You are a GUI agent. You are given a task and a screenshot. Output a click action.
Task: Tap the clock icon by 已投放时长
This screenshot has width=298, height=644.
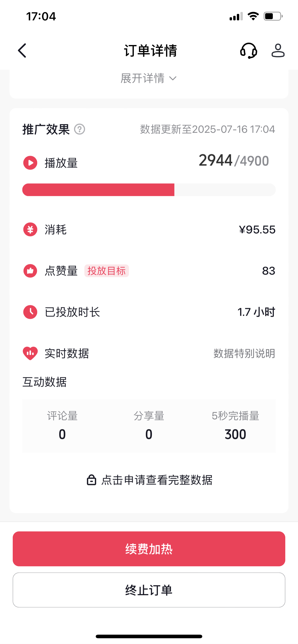point(30,312)
